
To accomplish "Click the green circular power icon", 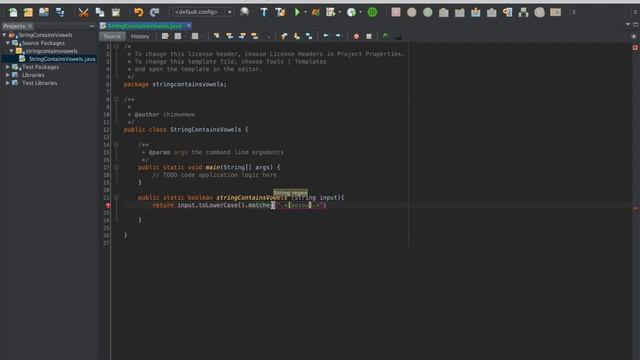I will tap(372, 12).
